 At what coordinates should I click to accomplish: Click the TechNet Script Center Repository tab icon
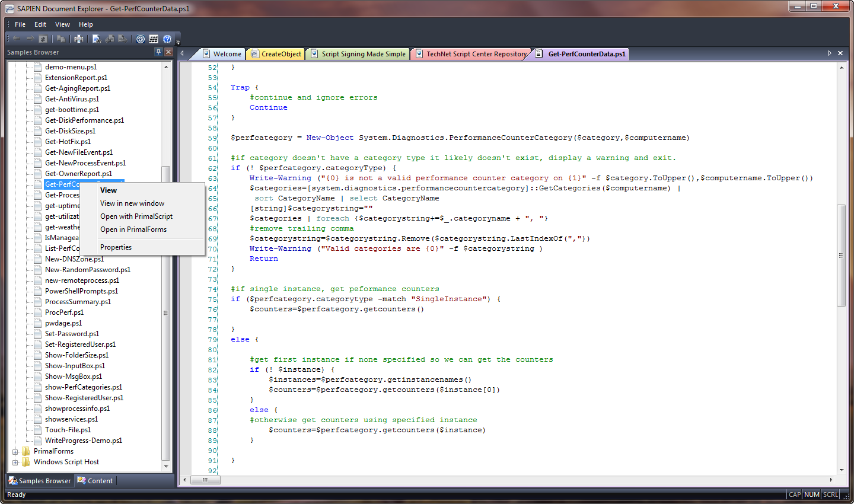[419, 53]
